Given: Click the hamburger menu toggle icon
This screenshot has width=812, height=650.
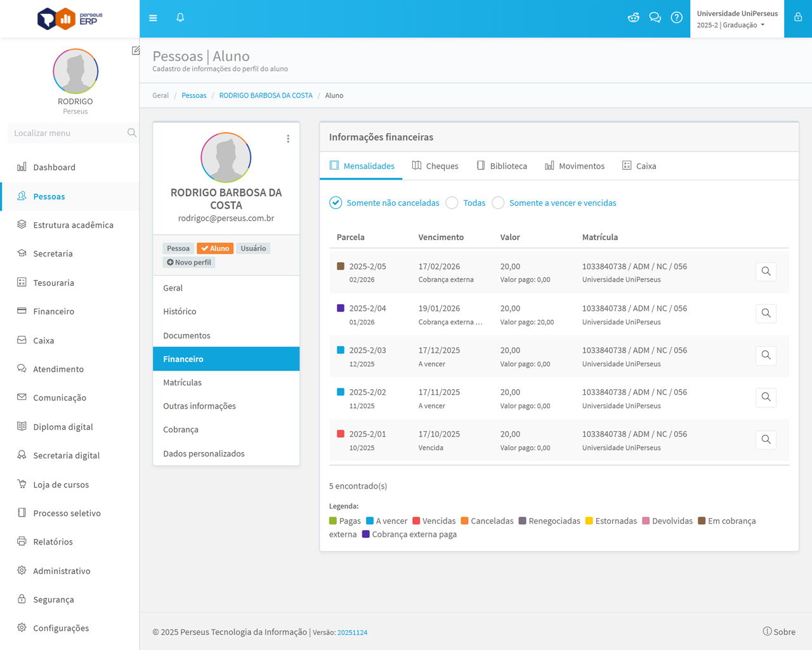Looking at the screenshot, I should [153, 18].
